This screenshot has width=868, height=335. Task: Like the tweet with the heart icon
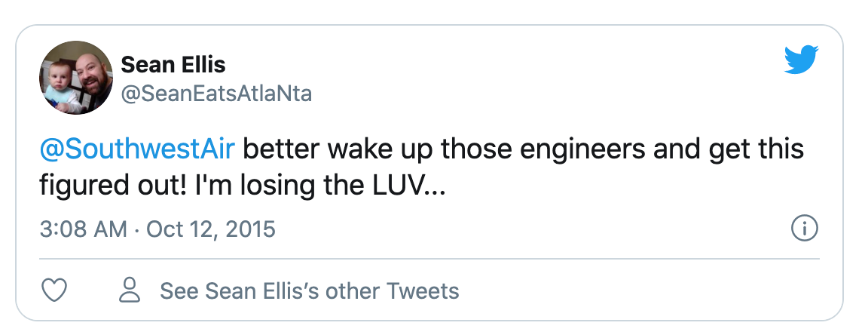(55, 290)
